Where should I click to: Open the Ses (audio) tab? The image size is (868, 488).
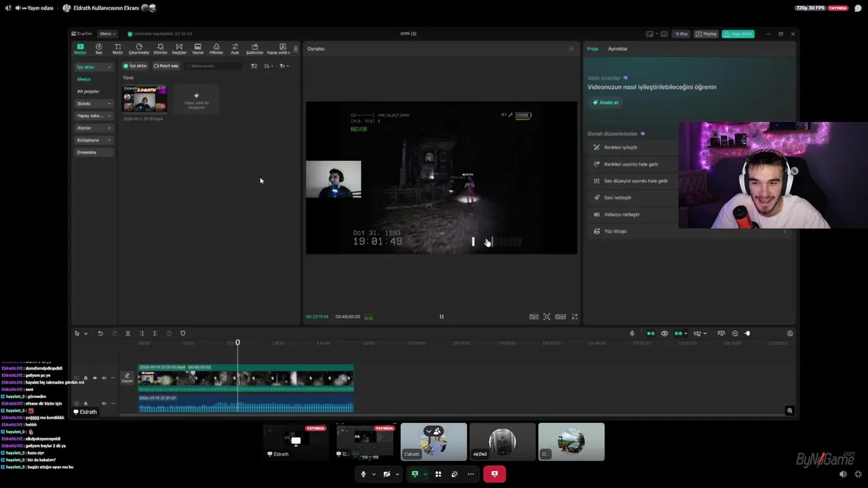[x=99, y=49]
